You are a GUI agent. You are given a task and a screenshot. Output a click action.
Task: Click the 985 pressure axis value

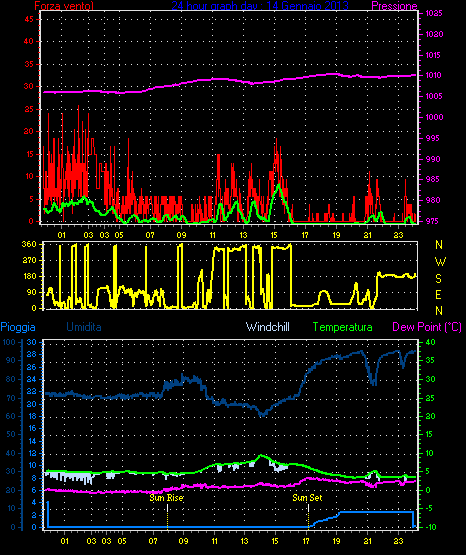pyautogui.click(x=433, y=179)
